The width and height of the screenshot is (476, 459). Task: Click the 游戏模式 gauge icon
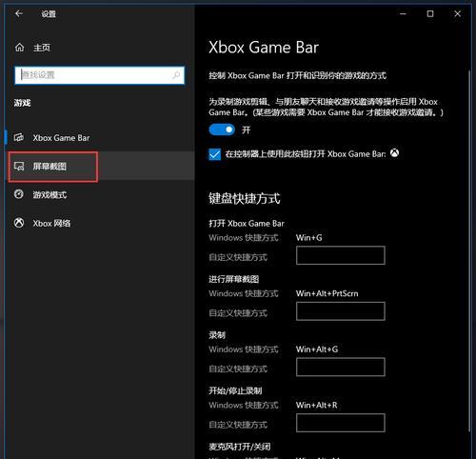(19, 194)
